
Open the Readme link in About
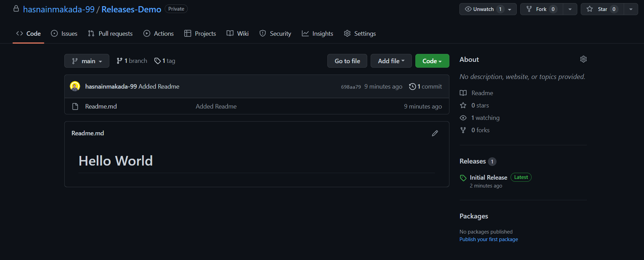coord(482,93)
